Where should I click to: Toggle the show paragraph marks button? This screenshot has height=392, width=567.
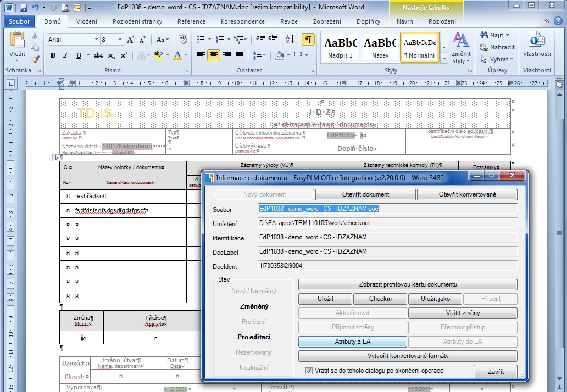click(x=308, y=40)
